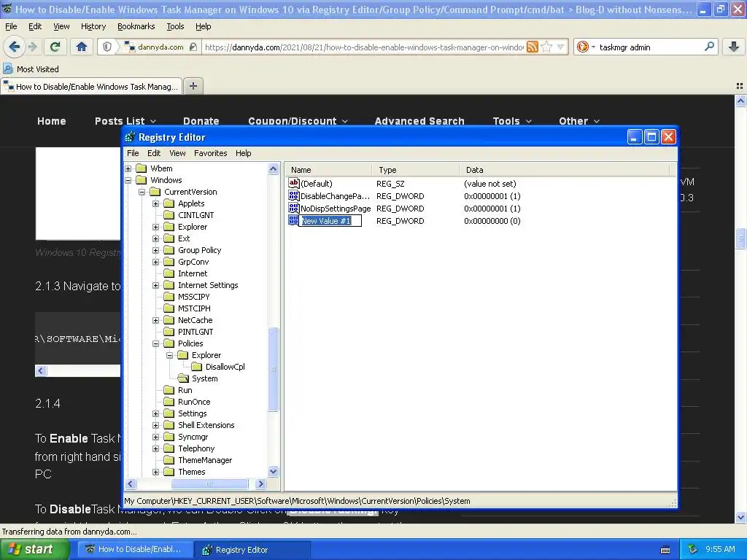This screenshot has height=560, width=747.
Task: Open the browser History menu
Action: click(93, 26)
